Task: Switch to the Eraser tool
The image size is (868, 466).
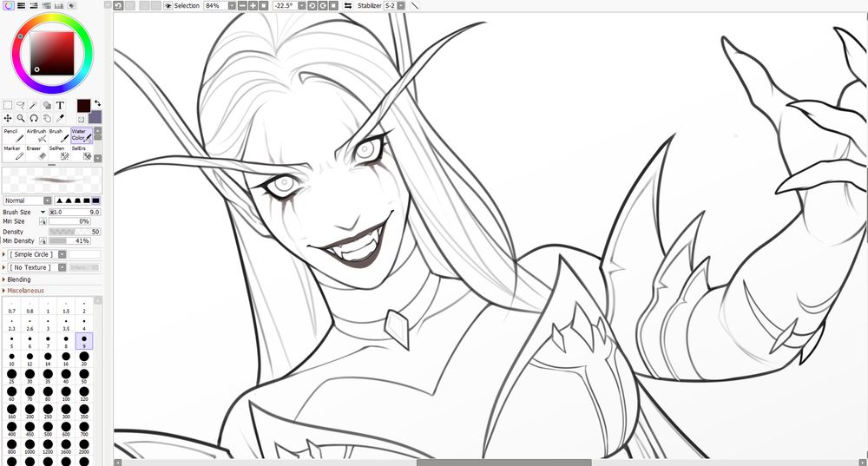Action: (x=36, y=153)
